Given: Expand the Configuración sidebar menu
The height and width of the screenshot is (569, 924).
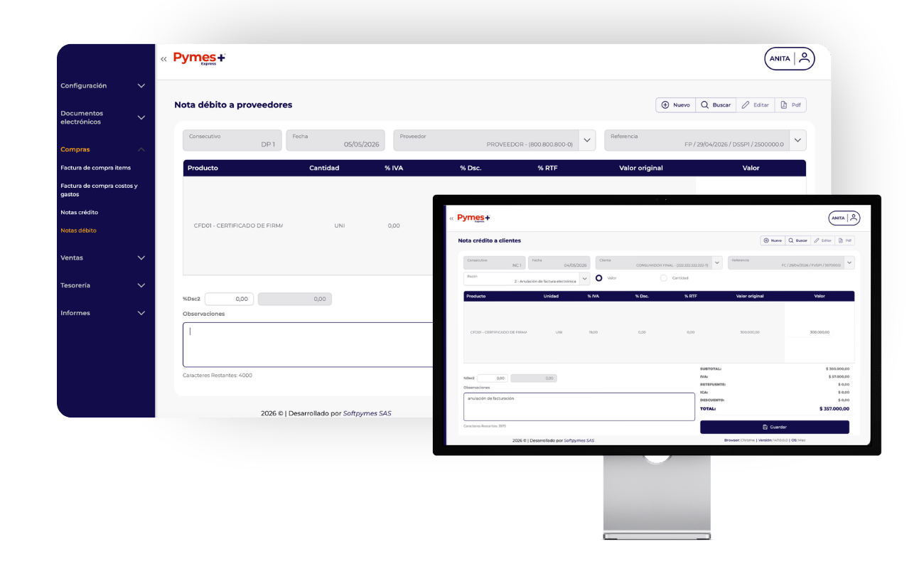Looking at the screenshot, I should 103,85.
